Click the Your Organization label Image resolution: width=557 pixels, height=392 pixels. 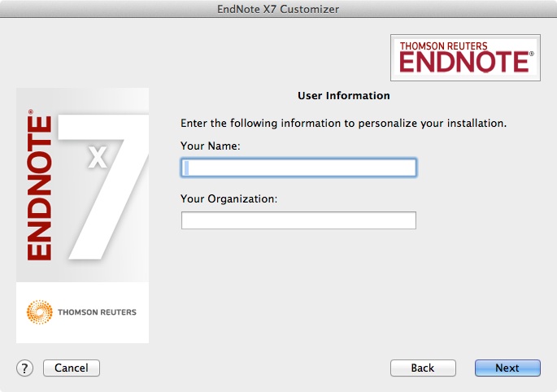pyautogui.click(x=228, y=198)
